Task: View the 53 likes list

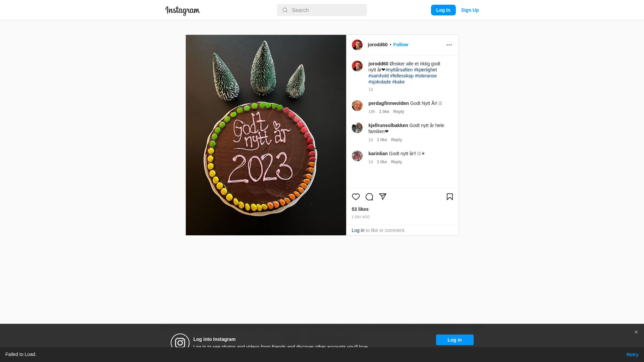Action: [360, 209]
